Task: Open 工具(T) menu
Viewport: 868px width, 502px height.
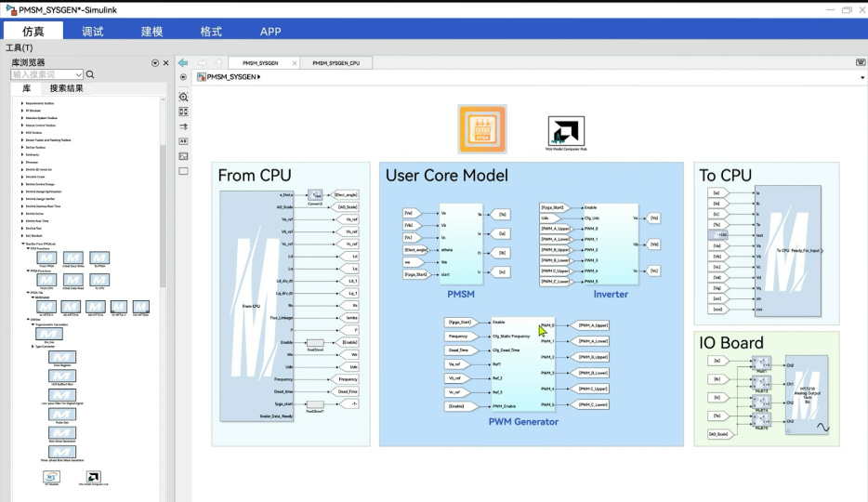Action: [20, 47]
